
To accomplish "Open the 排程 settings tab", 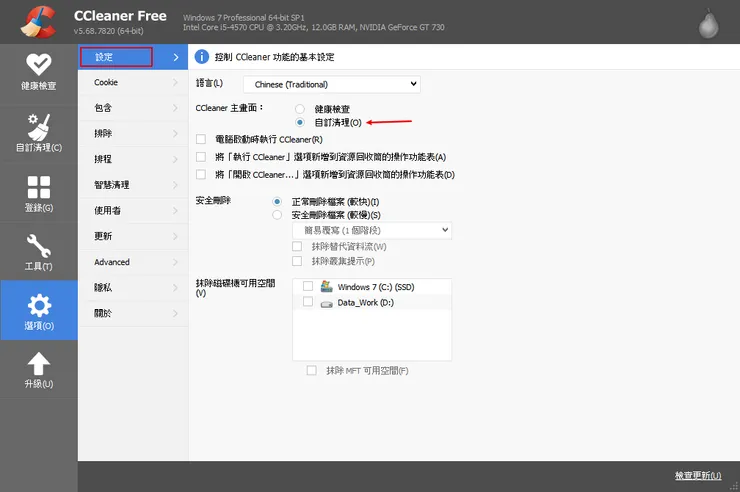I will [133, 159].
